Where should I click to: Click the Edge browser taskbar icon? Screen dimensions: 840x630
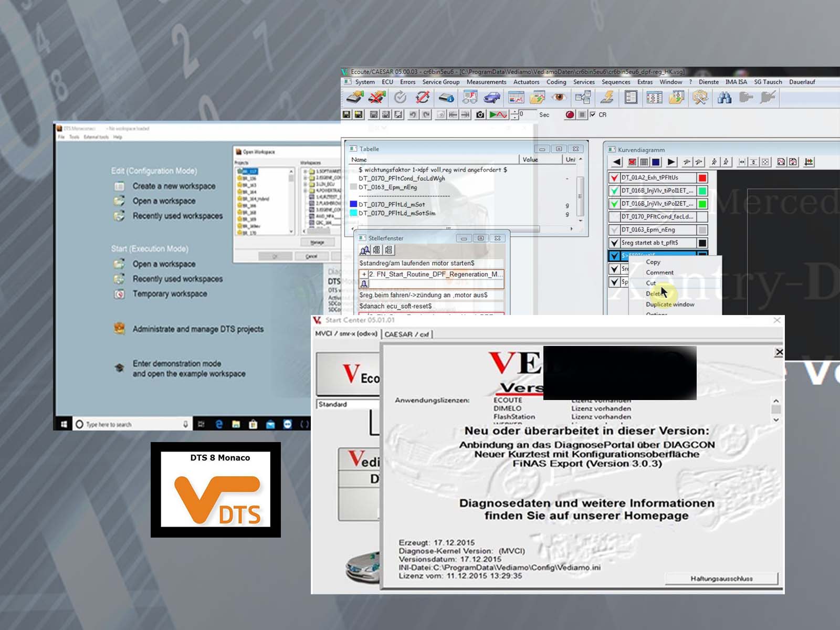coord(219,424)
